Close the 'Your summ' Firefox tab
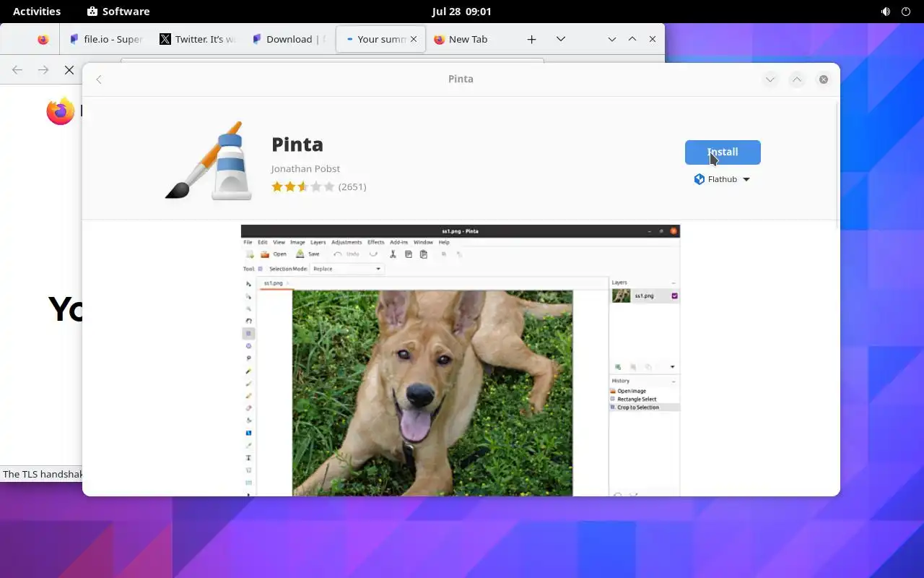 pos(414,40)
